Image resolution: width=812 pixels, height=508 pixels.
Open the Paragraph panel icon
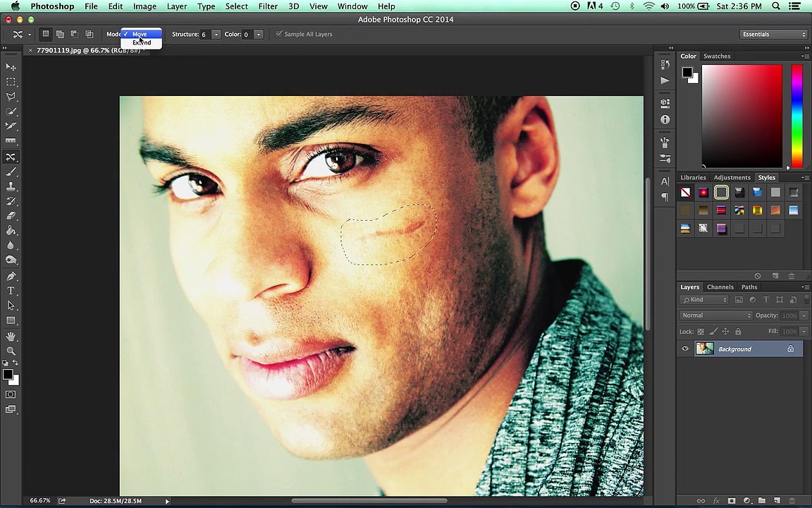tap(665, 197)
